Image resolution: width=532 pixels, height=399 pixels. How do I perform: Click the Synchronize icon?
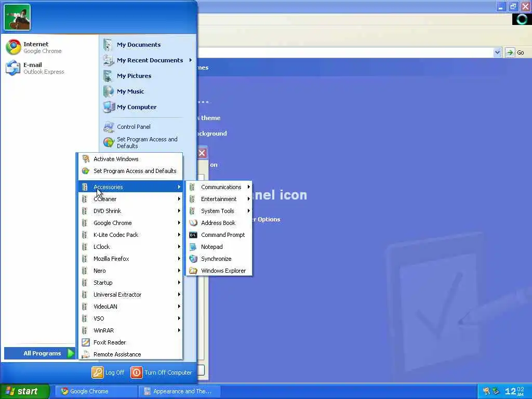[193, 259]
